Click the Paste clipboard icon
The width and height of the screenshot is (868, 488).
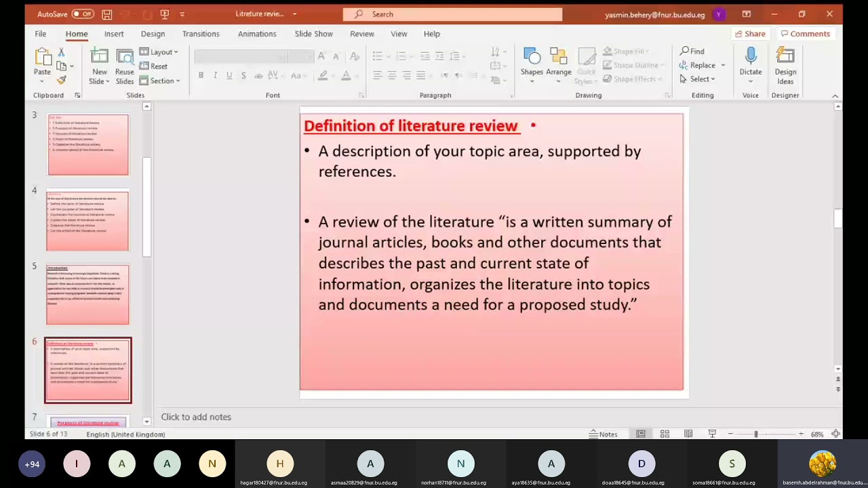point(42,57)
